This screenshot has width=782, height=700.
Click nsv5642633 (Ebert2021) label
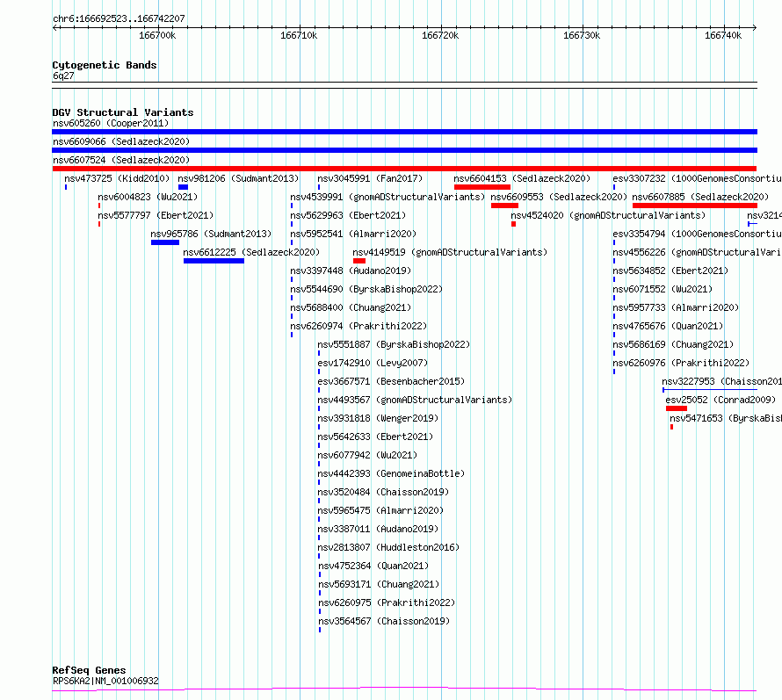tap(375, 437)
